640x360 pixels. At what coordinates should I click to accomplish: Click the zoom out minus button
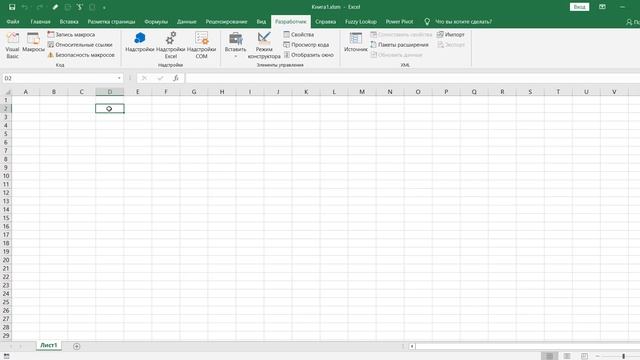(x=598, y=356)
